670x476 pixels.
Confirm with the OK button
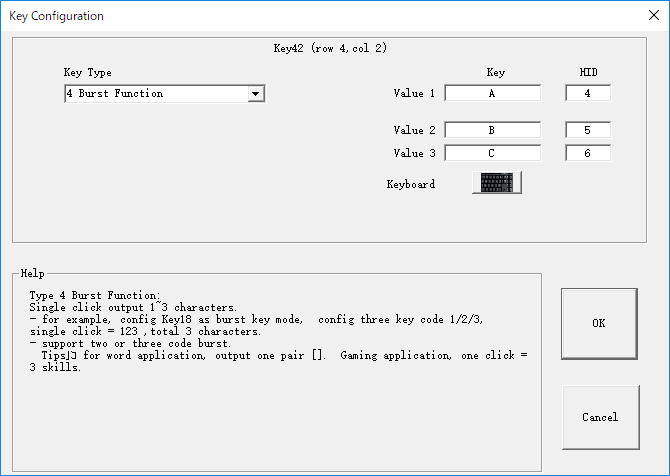click(x=599, y=323)
